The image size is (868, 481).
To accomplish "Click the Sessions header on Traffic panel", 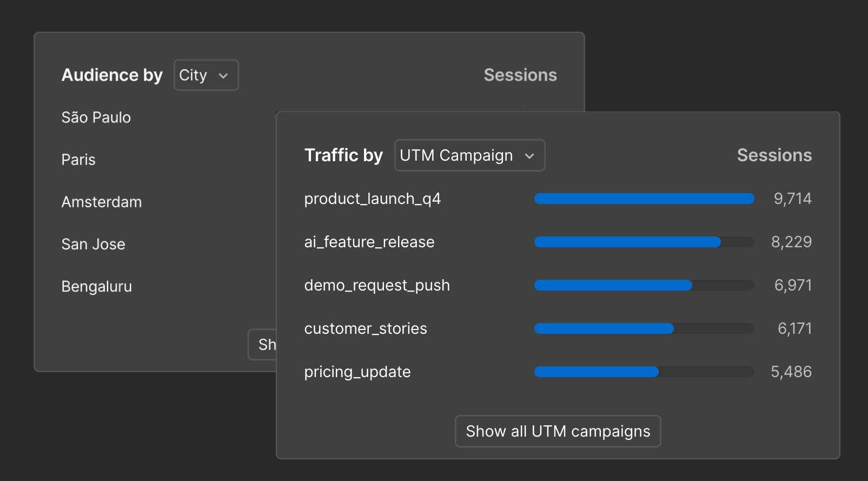I will (774, 155).
